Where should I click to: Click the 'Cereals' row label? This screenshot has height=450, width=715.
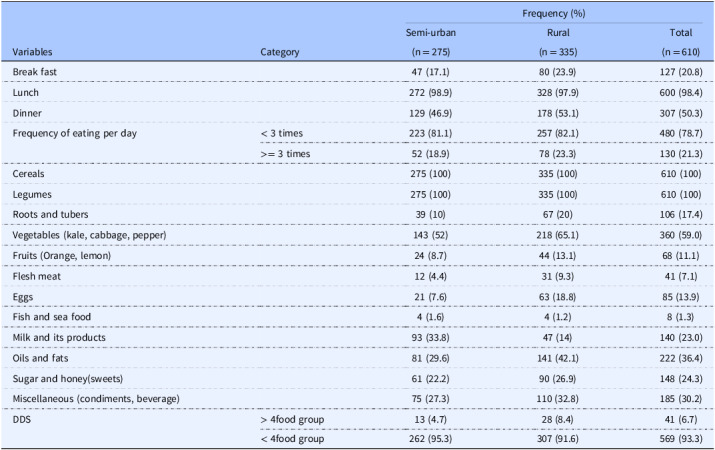[28, 174]
